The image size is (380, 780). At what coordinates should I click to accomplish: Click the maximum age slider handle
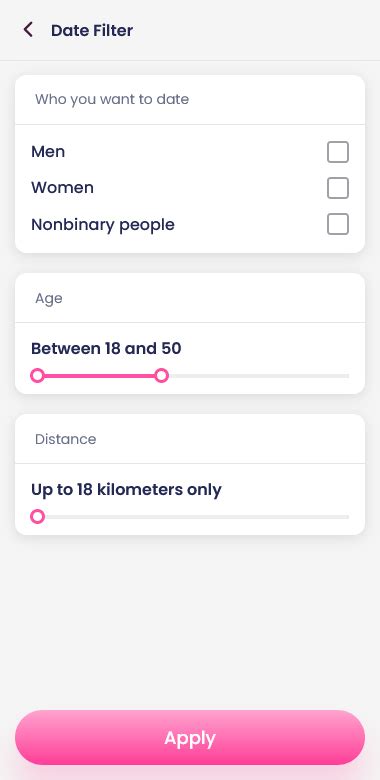point(161,376)
